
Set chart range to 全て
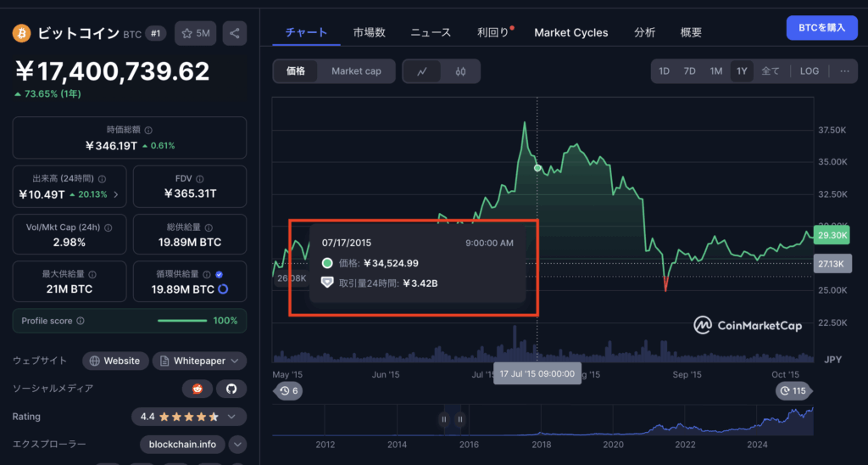tap(770, 71)
